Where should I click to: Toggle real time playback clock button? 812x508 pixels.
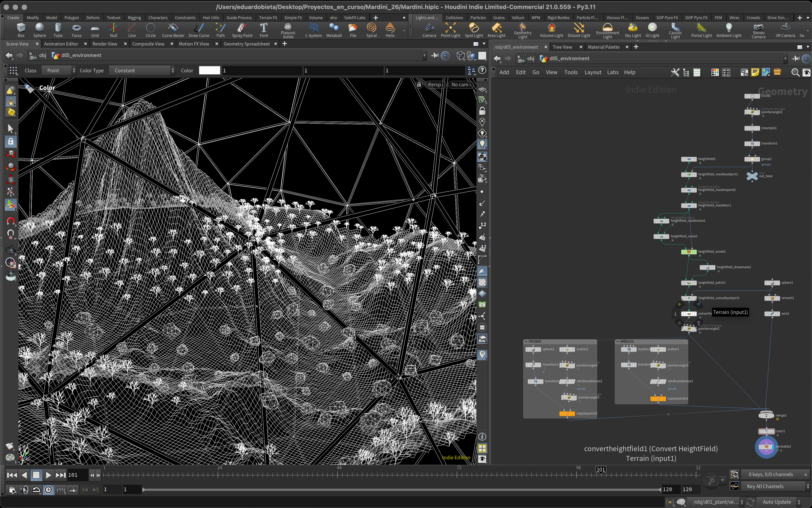[x=48, y=490]
